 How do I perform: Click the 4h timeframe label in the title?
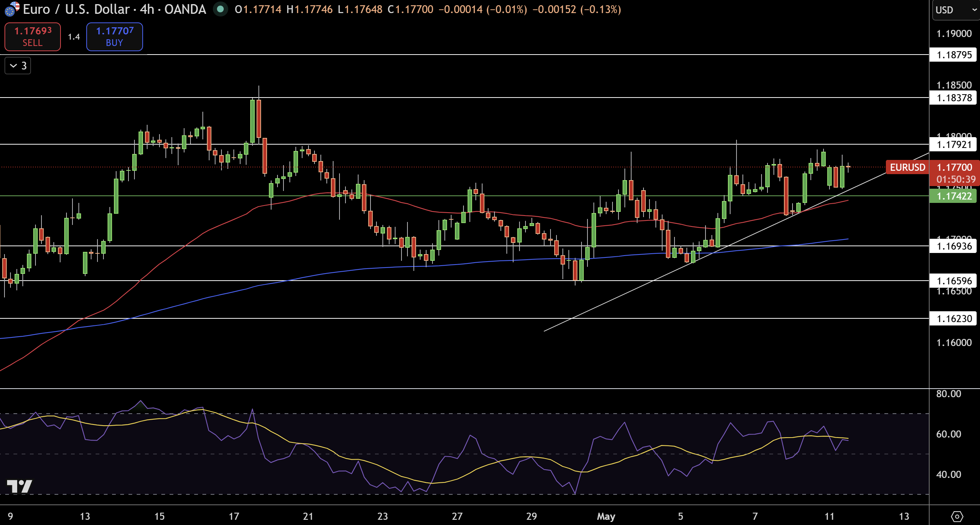point(147,9)
